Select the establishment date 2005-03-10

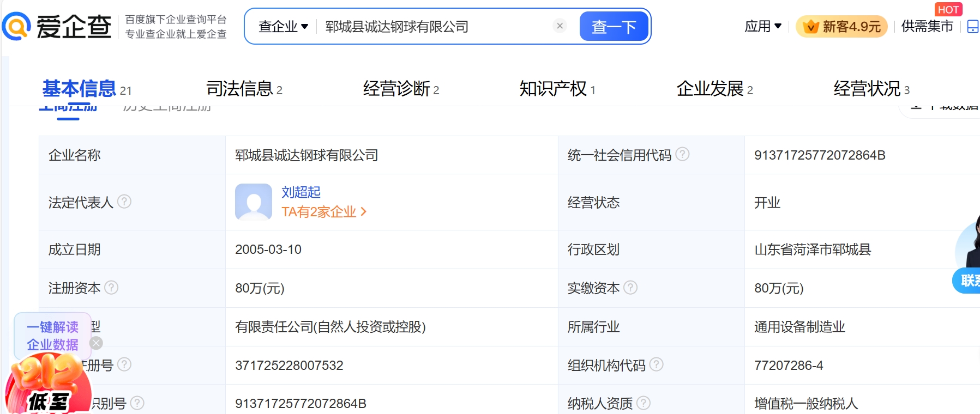pos(268,249)
